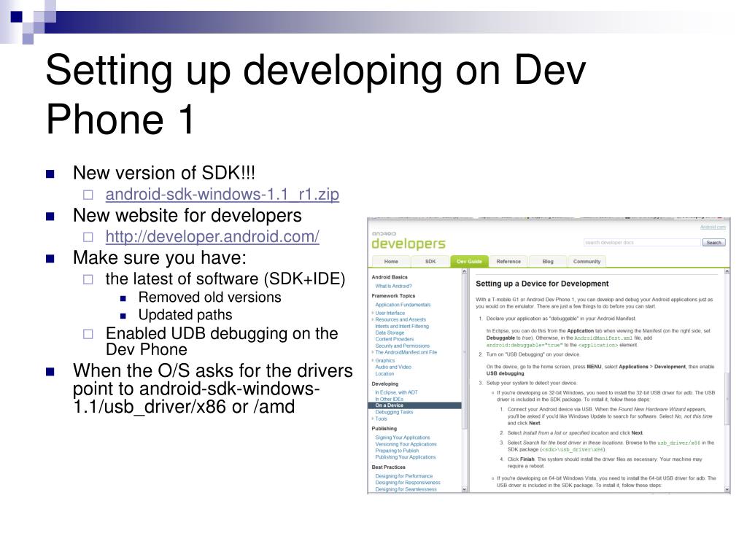Viewport: 747px width, 560px height.
Task: Go to the Blog tab
Action: pyautogui.click(x=548, y=262)
